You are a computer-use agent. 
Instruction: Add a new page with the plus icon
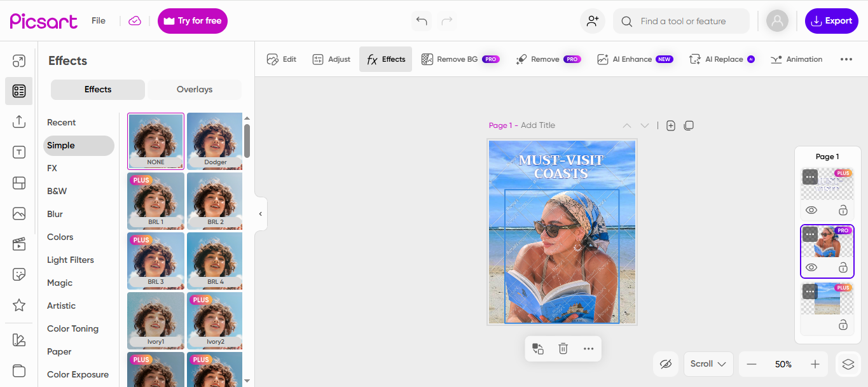point(671,125)
